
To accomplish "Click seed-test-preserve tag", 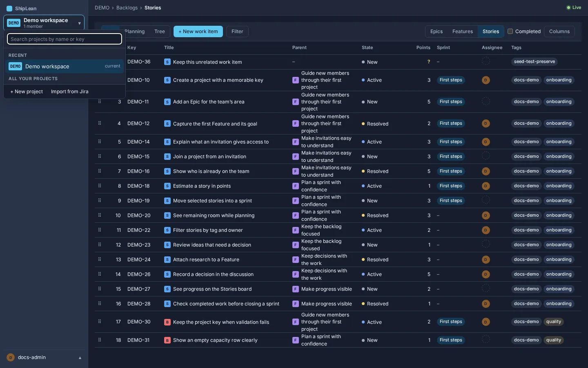I will click(x=535, y=62).
